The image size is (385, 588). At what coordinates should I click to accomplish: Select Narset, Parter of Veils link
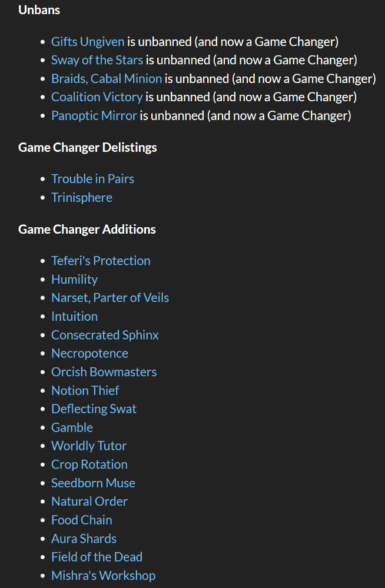(x=109, y=298)
